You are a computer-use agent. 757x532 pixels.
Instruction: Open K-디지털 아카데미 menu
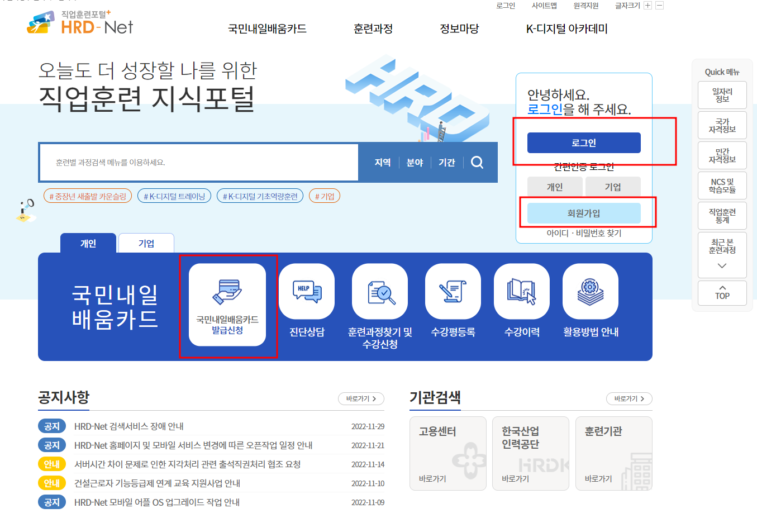(567, 28)
